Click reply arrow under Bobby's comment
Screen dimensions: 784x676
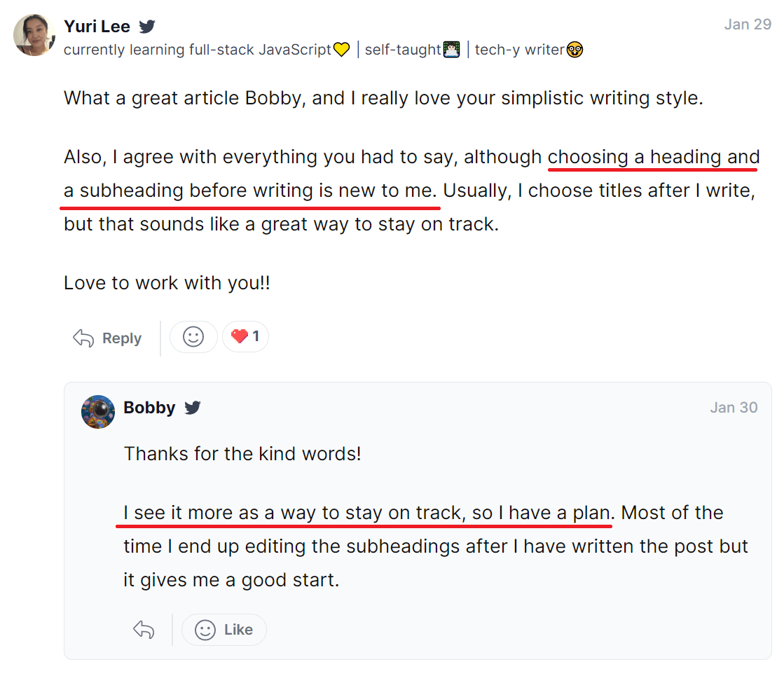[x=144, y=630]
